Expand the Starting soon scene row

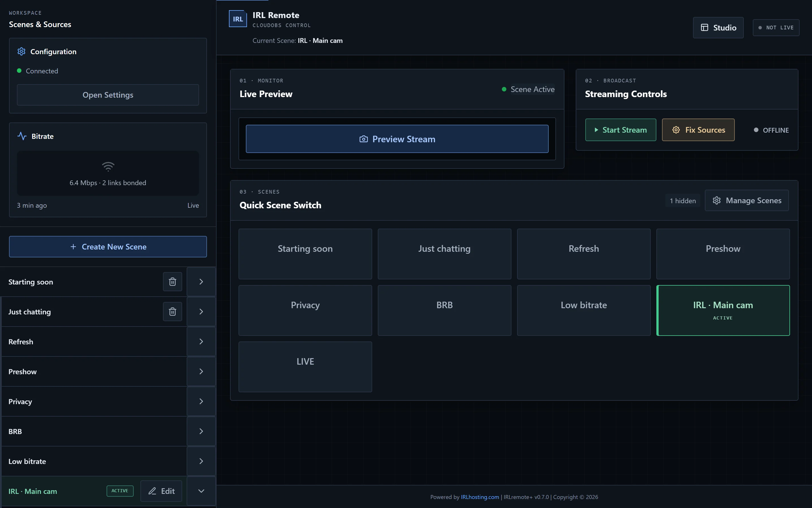point(201,282)
